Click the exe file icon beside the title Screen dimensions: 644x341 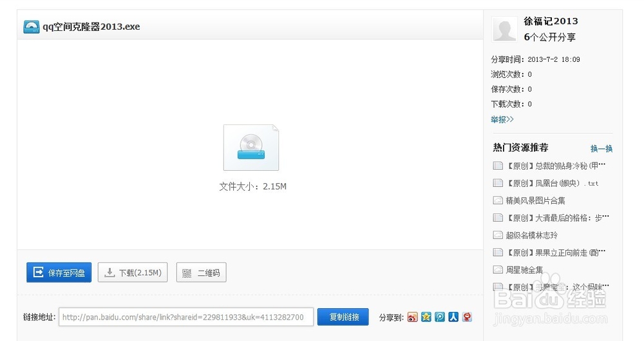point(32,26)
